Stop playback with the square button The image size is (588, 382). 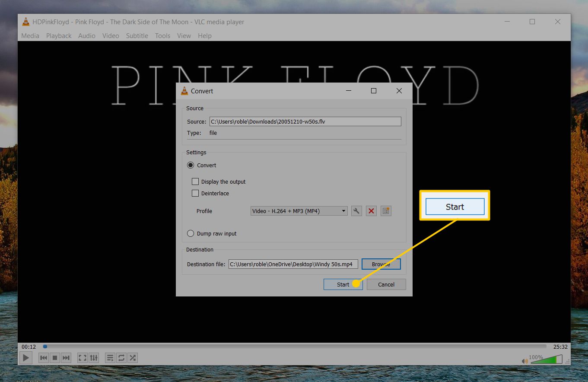click(55, 358)
